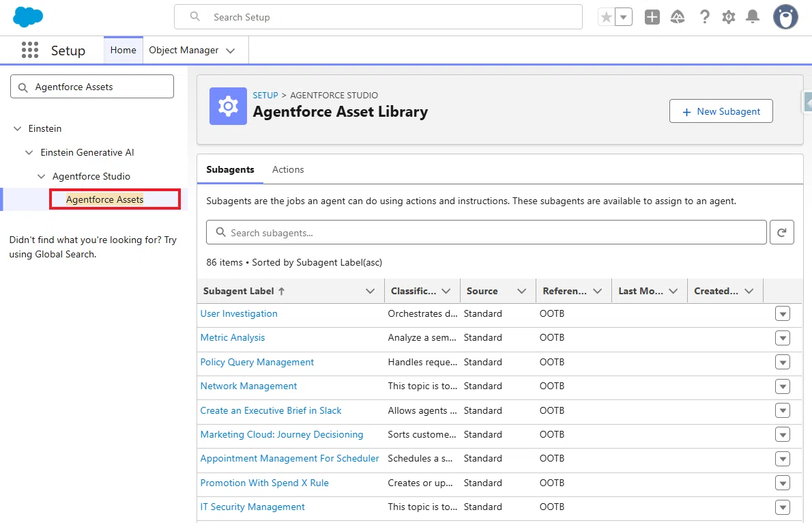Click the Search Setup field

pos(378,17)
